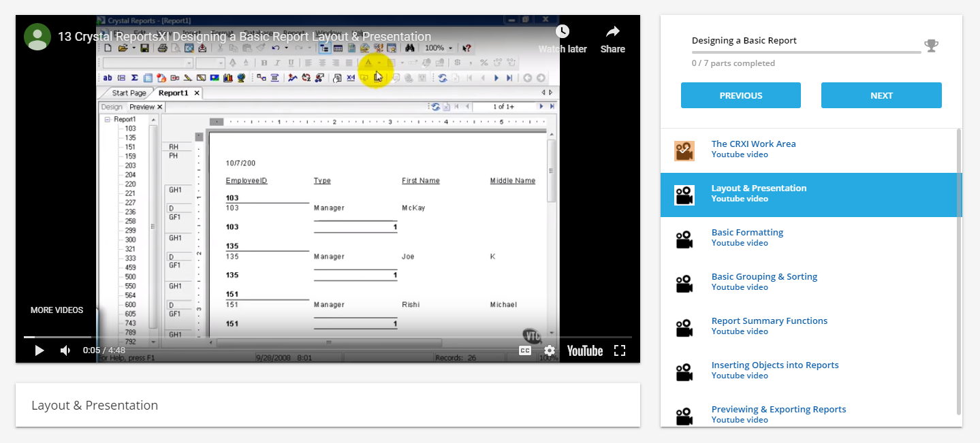Click the Play button in the video player
This screenshot has width=980, height=443.
(39, 350)
